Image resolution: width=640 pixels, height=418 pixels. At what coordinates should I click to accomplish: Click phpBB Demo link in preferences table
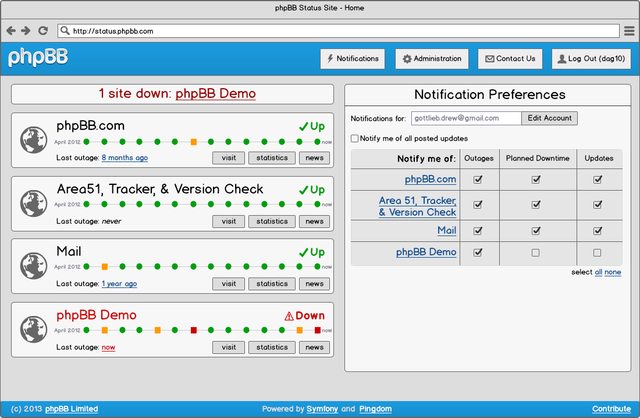point(426,252)
